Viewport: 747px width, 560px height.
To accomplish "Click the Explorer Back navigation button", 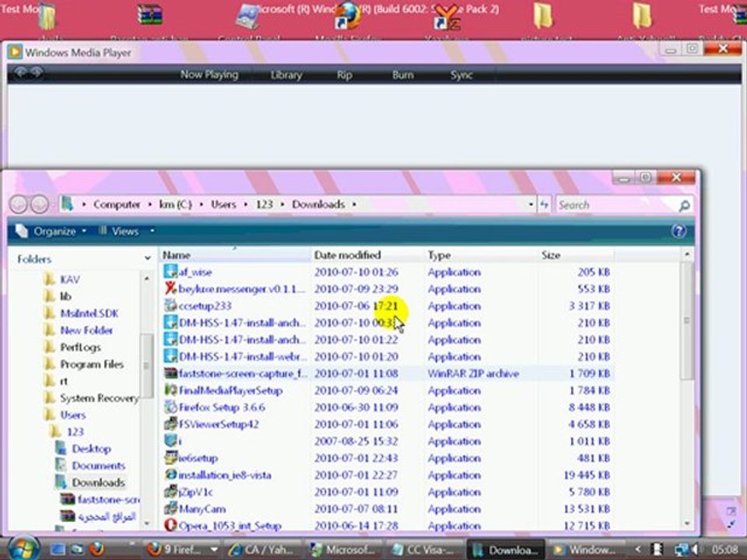I will 19,205.
